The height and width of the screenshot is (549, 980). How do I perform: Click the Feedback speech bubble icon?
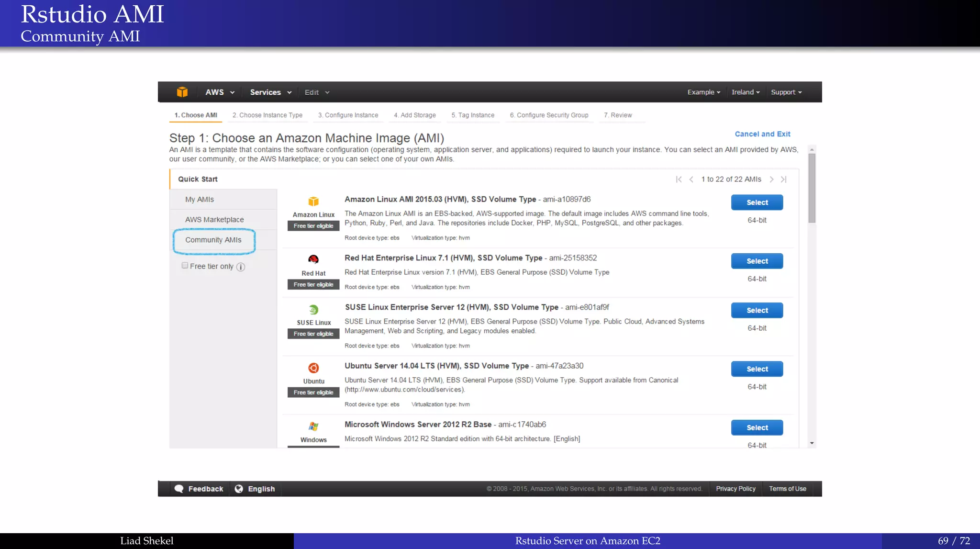[179, 489]
